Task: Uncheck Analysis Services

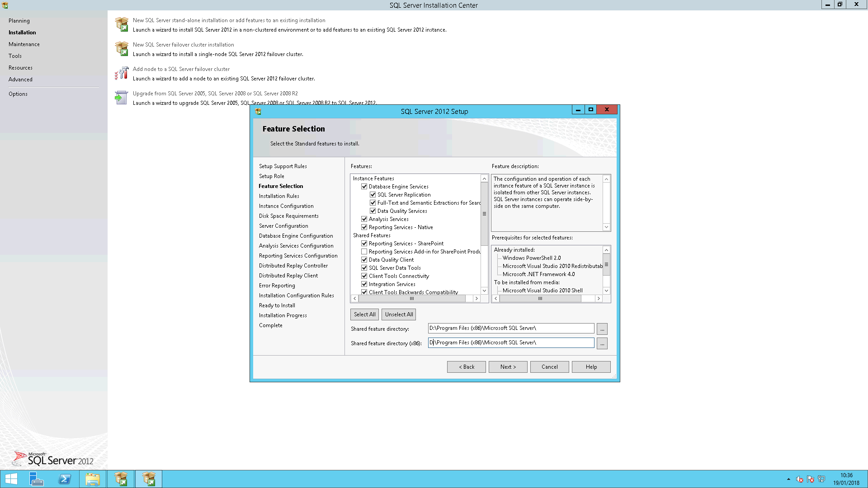Action: [x=364, y=219]
